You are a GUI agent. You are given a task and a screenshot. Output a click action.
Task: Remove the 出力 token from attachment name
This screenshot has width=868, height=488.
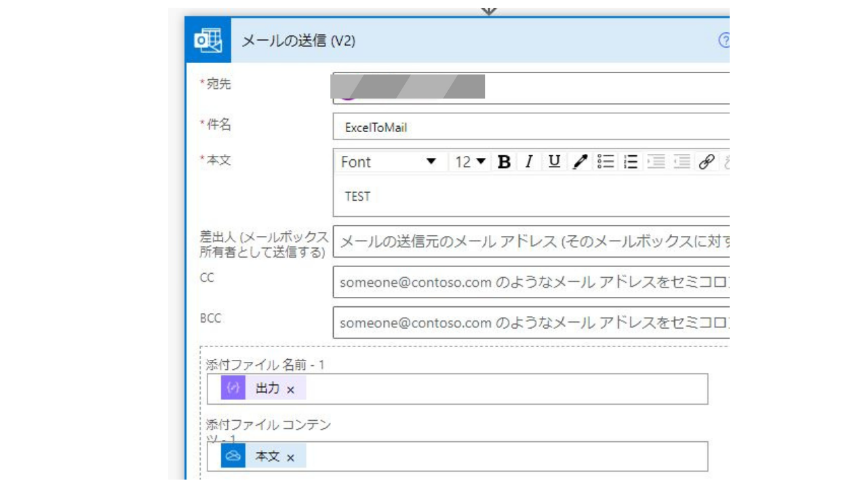pyautogui.click(x=291, y=390)
